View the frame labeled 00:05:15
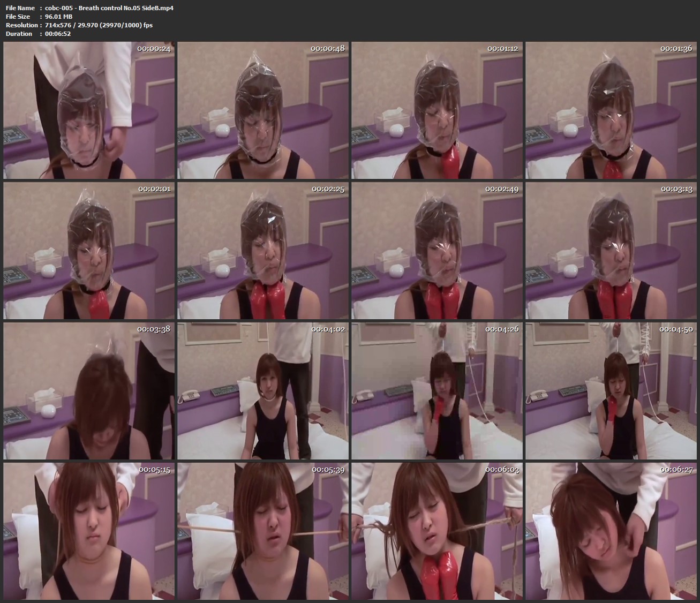This screenshot has width=700, height=603. coord(89,531)
